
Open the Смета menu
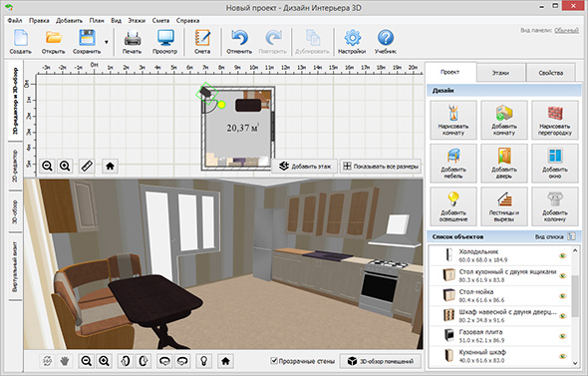(160, 21)
